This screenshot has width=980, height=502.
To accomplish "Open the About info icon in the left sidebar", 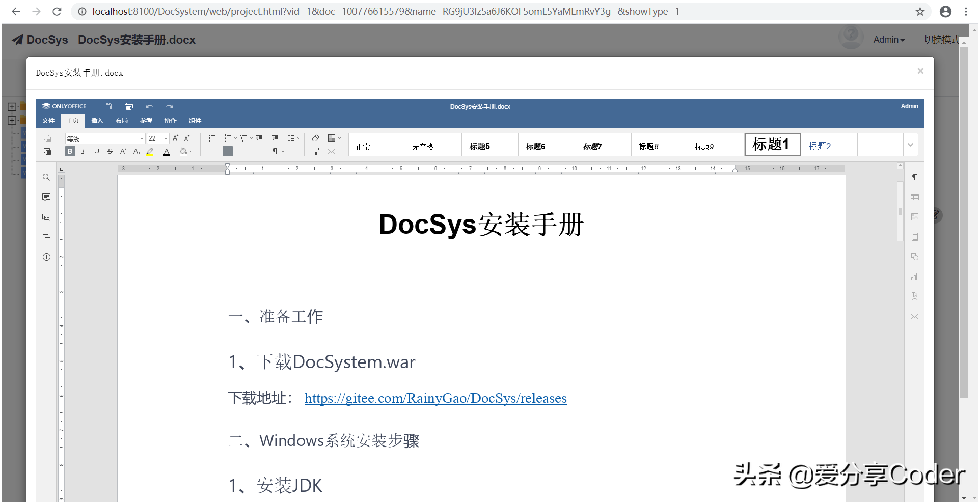I will pyautogui.click(x=46, y=257).
